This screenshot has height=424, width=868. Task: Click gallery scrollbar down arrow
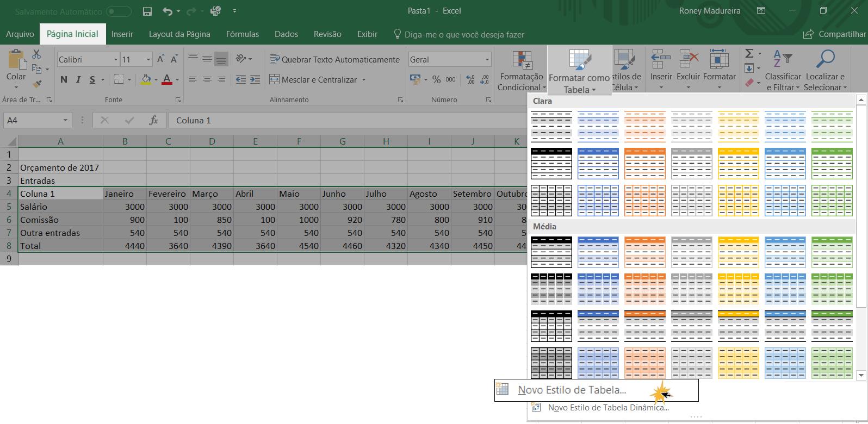pyautogui.click(x=861, y=375)
